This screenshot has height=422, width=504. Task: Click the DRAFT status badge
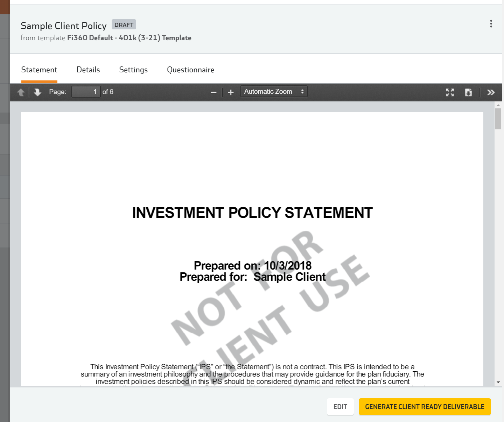pos(124,25)
